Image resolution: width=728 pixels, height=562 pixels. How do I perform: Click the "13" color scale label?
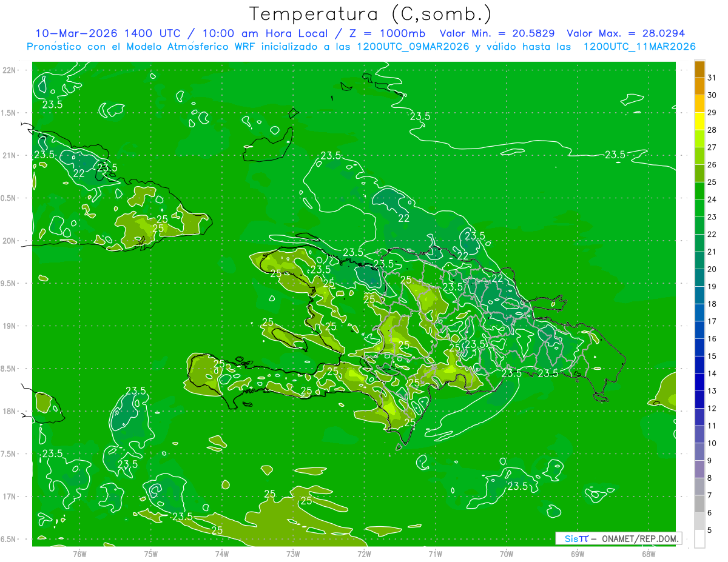(x=712, y=391)
